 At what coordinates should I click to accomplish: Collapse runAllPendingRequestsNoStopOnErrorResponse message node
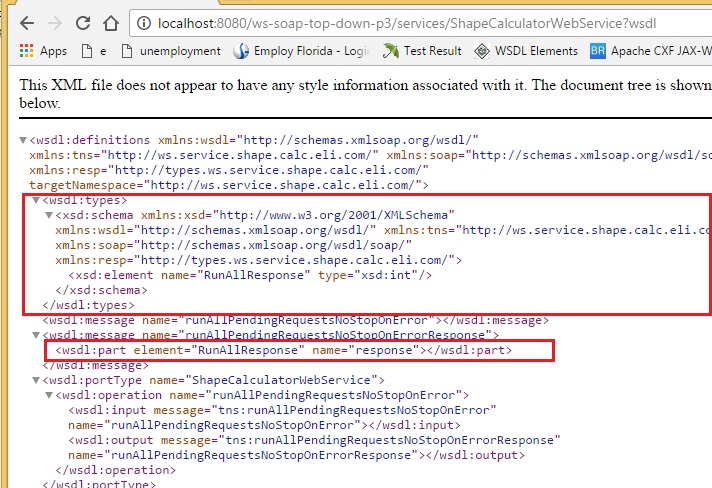[36, 335]
